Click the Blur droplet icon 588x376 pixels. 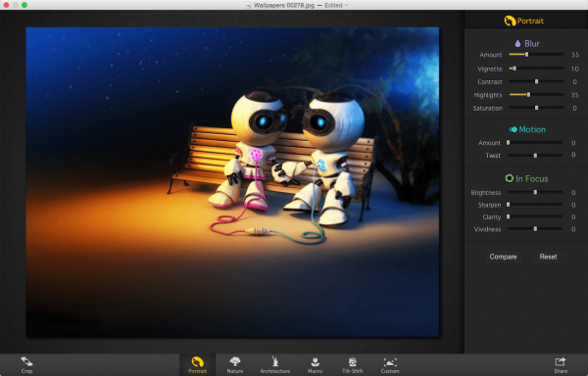(517, 43)
